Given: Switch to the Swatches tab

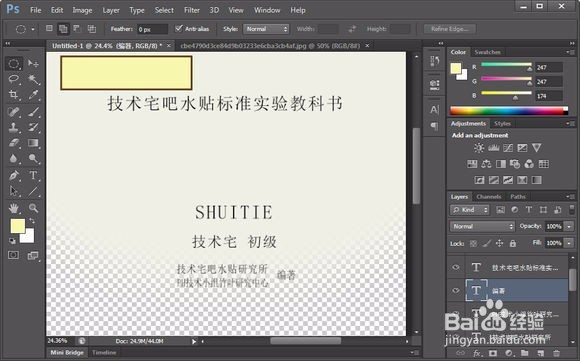Looking at the screenshot, I should [x=487, y=52].
